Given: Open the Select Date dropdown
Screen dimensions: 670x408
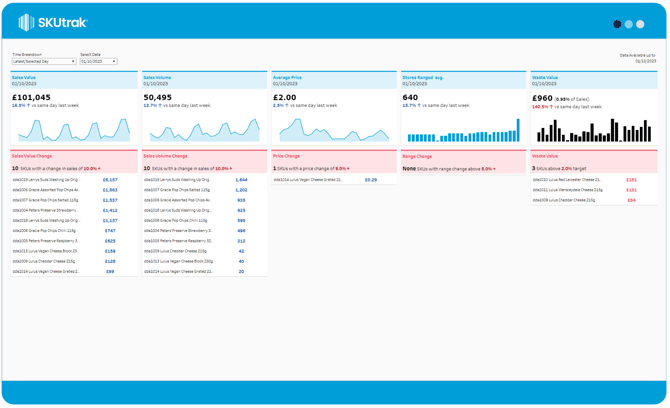Looking at the screenshot, I should coord(98,62).
